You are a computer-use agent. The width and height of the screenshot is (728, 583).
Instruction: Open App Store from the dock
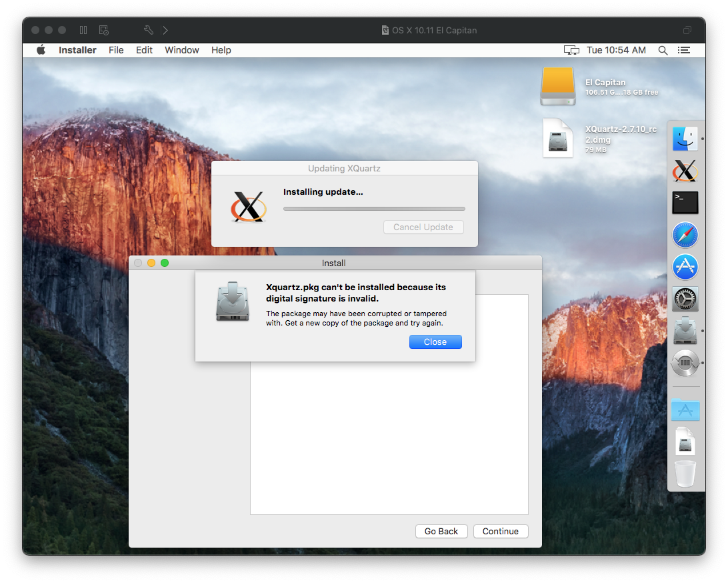pos(685,267)
